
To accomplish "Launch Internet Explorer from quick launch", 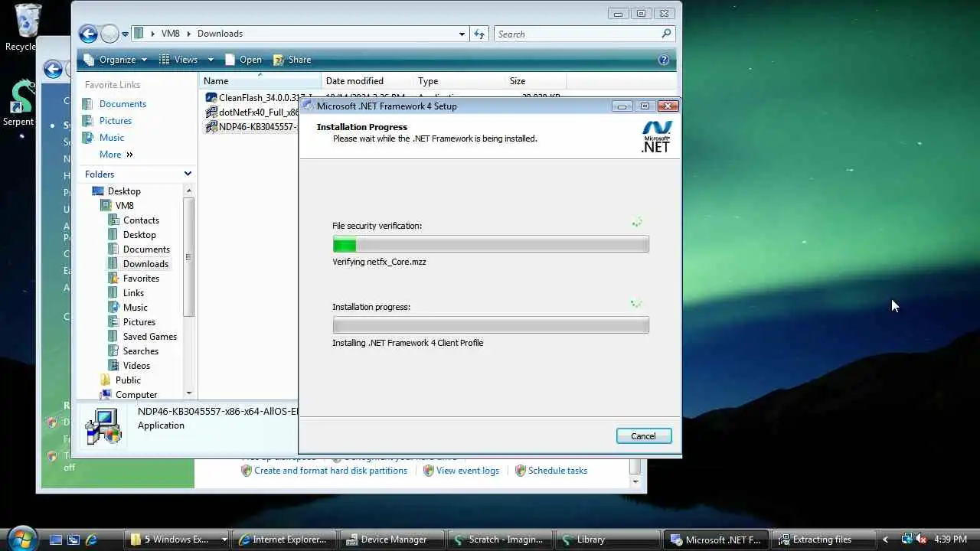I will (x=91, y=540).
